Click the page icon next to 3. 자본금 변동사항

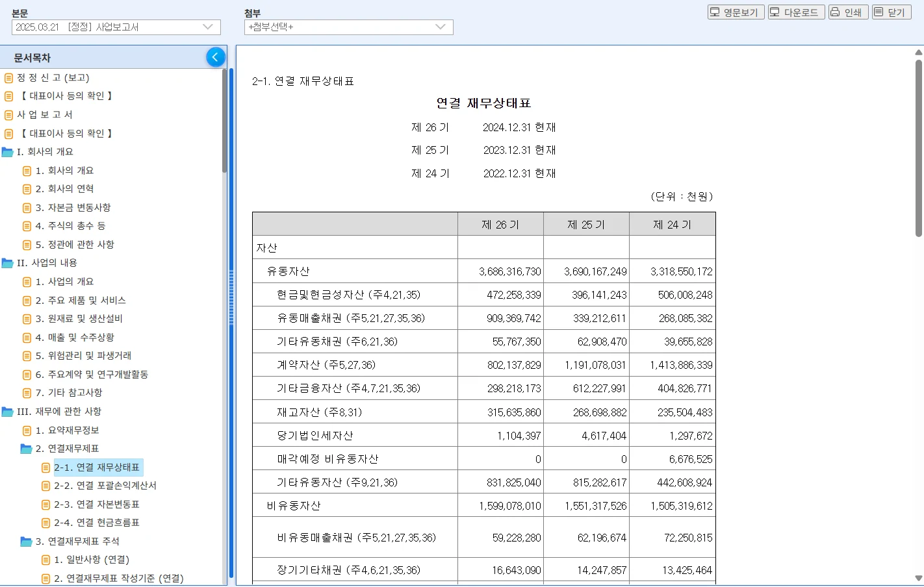(x=27, y=208)
